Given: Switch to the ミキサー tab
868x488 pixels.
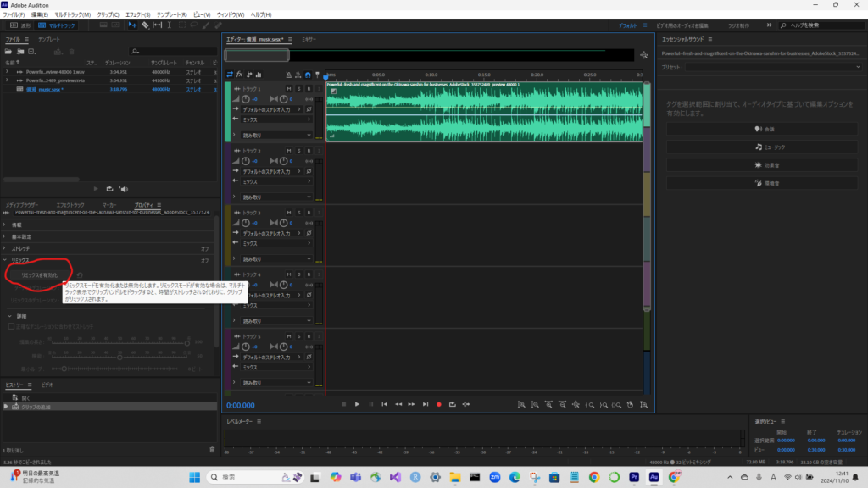Looking at the screenshot, I should pyautogui.click(x=309, y=40).
